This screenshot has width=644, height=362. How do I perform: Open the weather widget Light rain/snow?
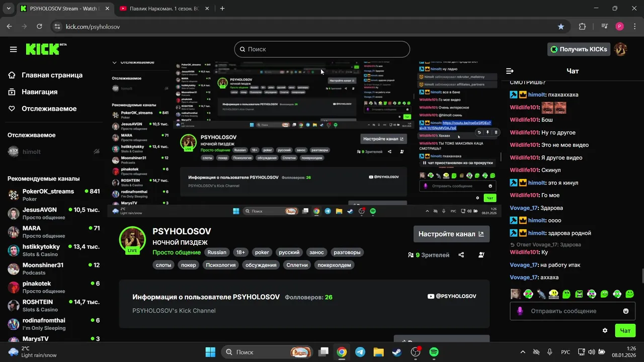(x=33, y=352)
